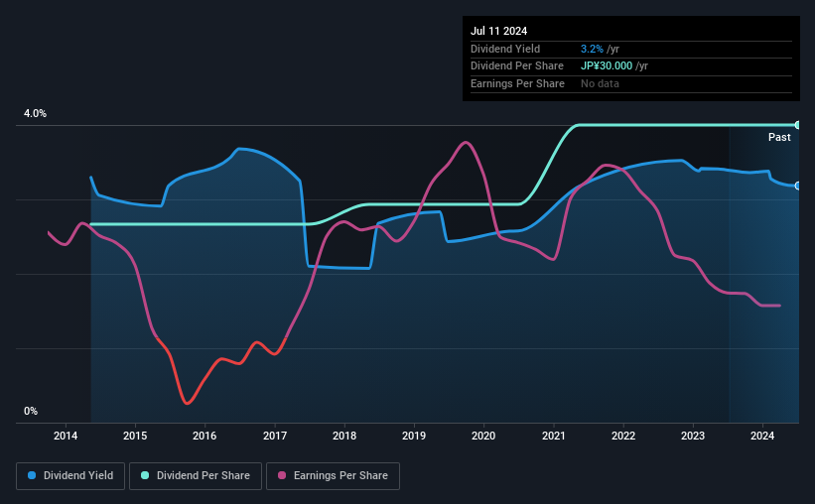Click the 2014 x-axis label
This screenshot has height=504, width=815.
[66, 436]
